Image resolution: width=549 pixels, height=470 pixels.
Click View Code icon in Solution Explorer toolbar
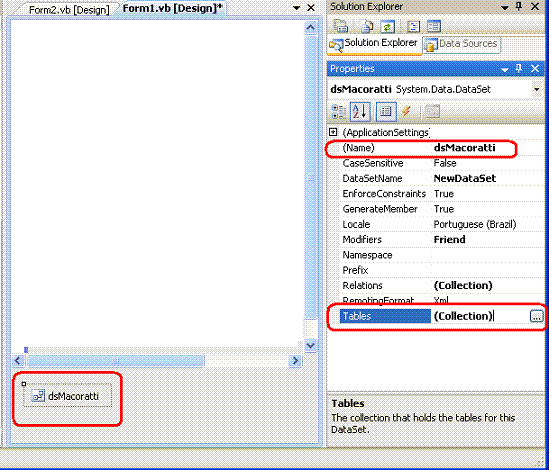point(414,27)
